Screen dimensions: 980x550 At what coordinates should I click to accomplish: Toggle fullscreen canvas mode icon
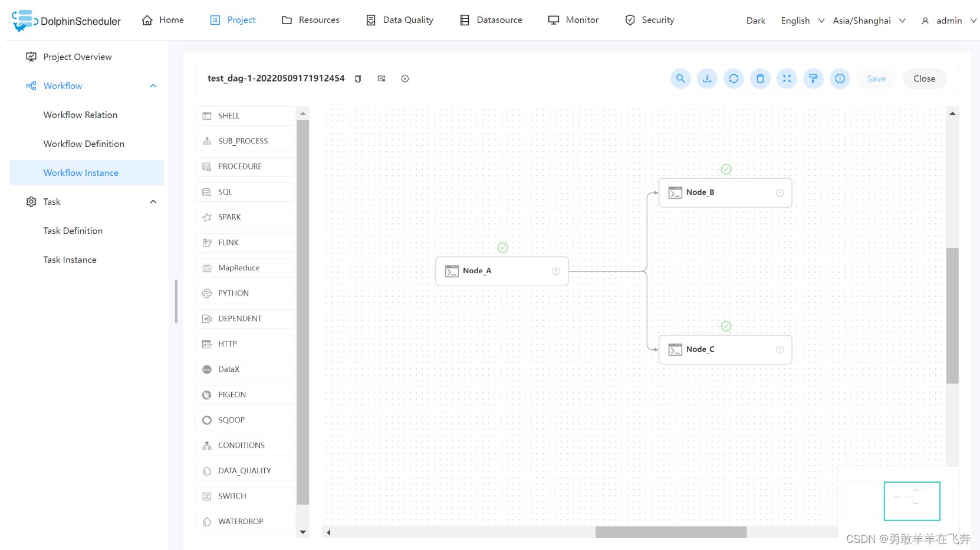[787, 78]
